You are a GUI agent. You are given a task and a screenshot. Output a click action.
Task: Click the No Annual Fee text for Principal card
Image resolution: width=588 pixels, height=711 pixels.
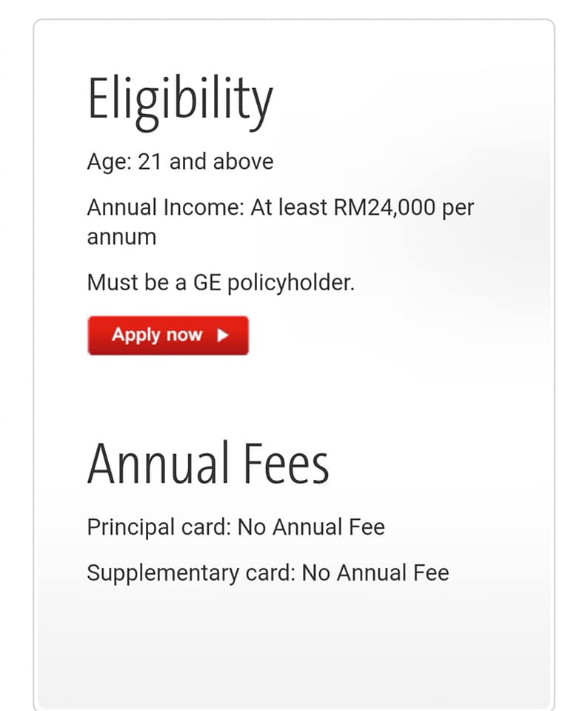(x=311, y=527)
